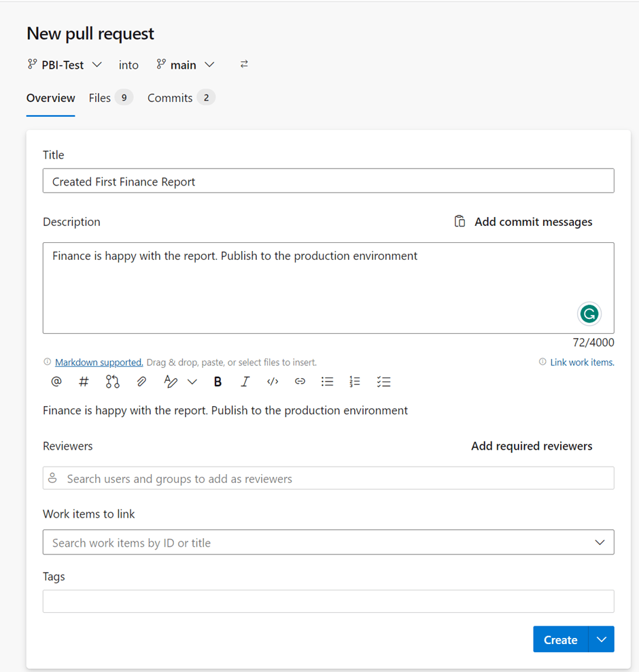This screenshot has height=672, width=639.
Task: Click the Create button
Action: tap(559, 639)
